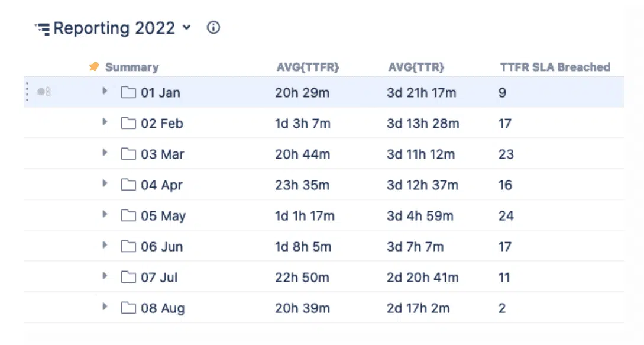Click the AVG{TTFR} column header
644x345 pixels.
click(308, 67)
